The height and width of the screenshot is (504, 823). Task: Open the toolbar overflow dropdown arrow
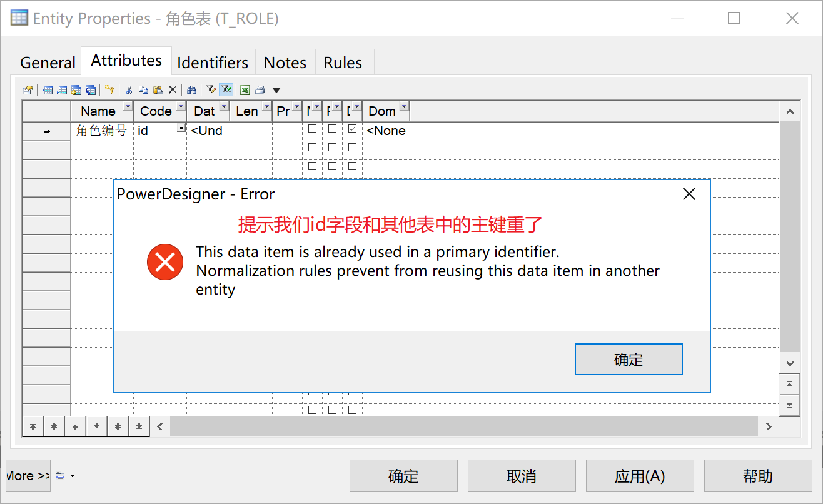point(276,89)
